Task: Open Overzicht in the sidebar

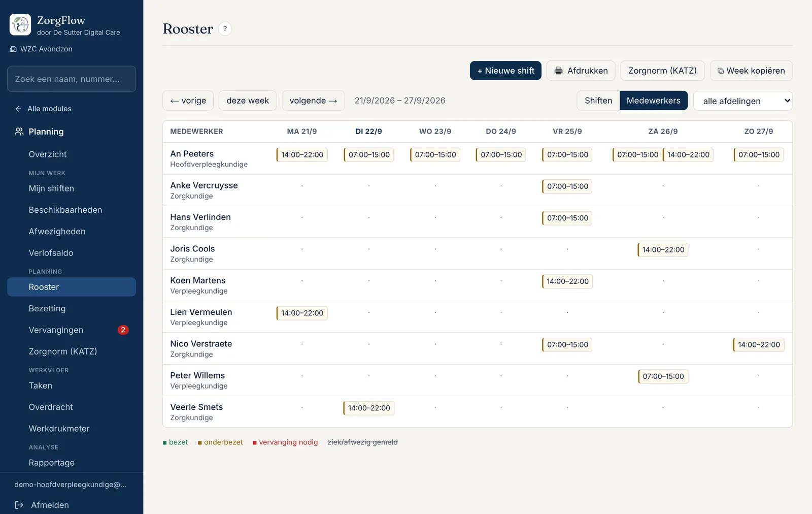Action: [x=72, y=154]
